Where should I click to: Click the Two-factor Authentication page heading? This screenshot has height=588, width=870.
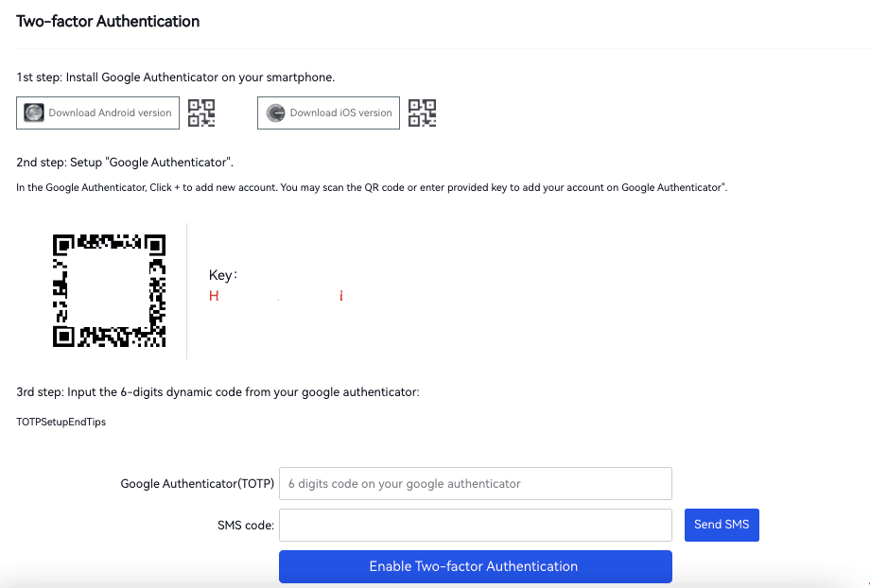coord(108,21)
